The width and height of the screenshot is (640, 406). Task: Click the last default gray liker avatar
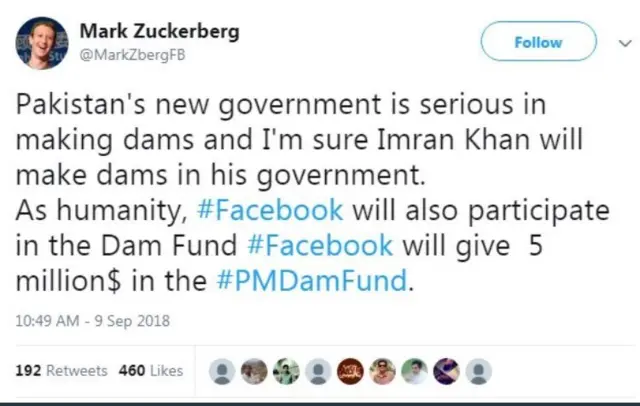coord(481,371)
